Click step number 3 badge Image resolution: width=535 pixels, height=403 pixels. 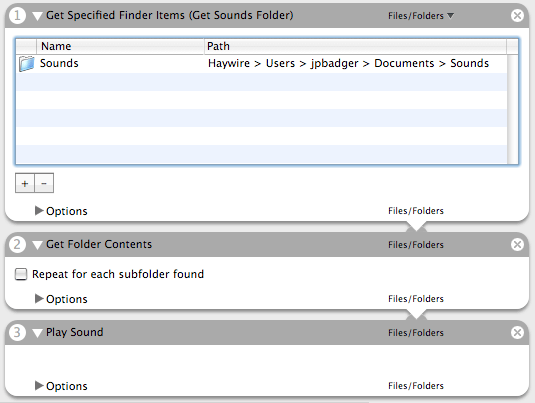coord(17,332)
